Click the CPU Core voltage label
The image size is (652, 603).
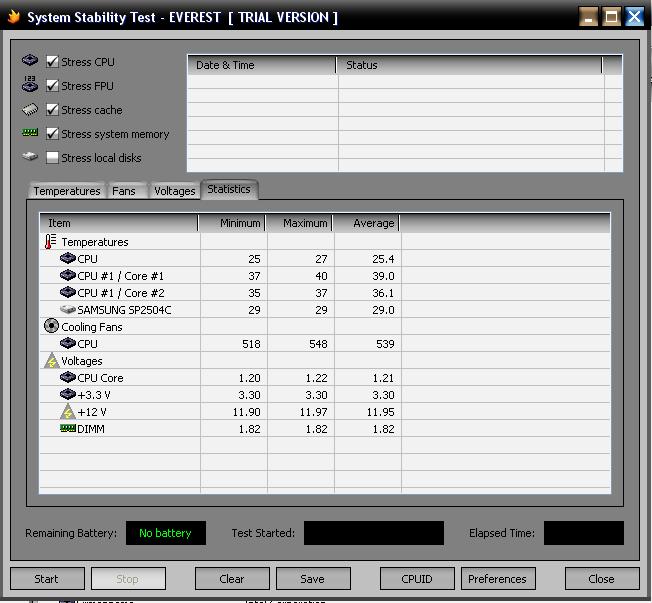click(100, 378)
